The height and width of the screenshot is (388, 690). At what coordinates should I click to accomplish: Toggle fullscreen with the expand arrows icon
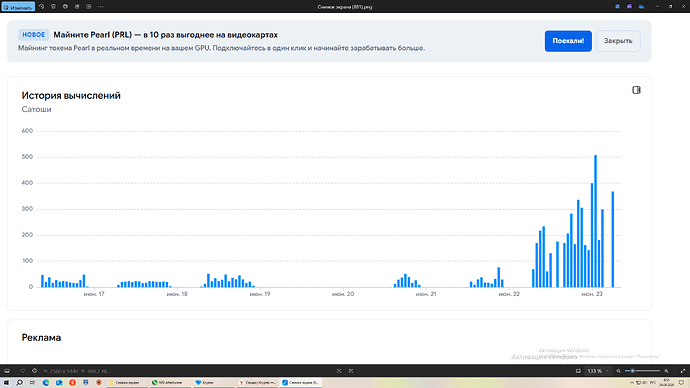point(683,371)
